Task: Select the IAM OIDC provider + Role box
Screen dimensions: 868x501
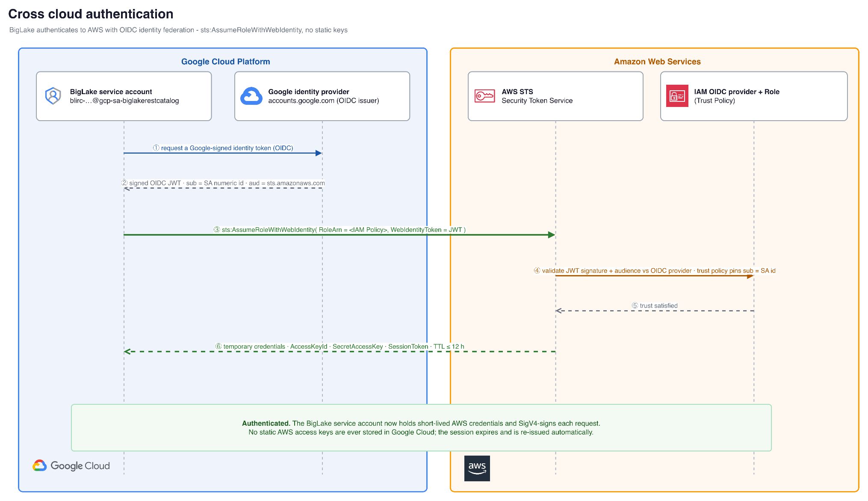Action: pyautogui.click(x=754, y=96)
